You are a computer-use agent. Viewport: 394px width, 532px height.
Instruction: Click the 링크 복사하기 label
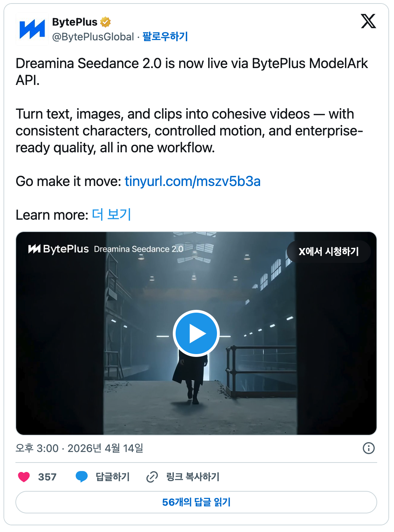coord(193,477)
